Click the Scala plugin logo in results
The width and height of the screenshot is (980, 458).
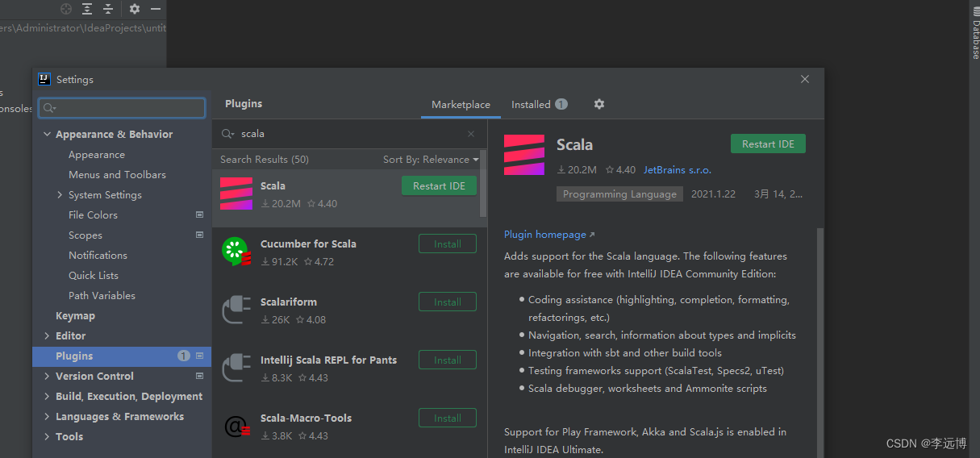236,194
